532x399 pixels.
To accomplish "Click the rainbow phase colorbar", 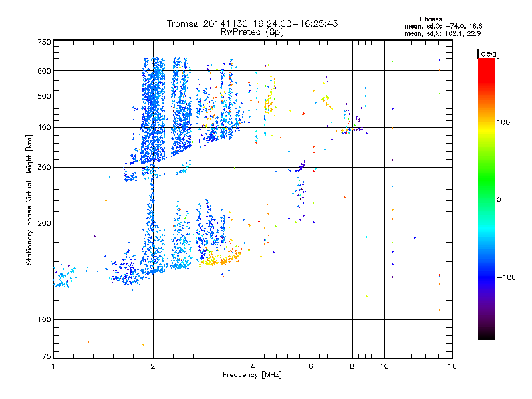I will (487, 198).
